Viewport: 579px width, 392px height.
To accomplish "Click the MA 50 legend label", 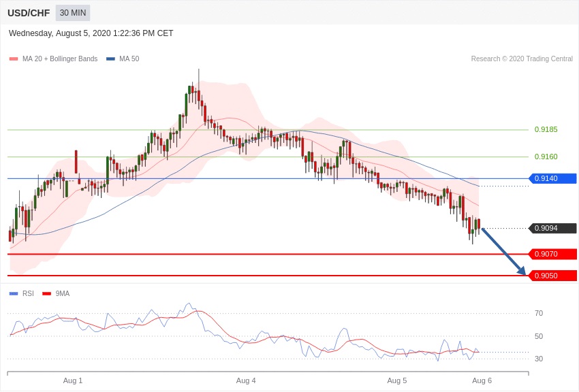I will tap(129, 59).
